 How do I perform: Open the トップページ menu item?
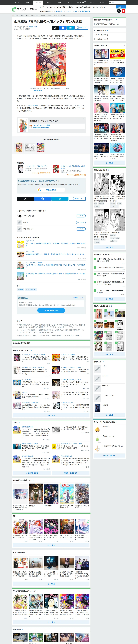(44, 7)
